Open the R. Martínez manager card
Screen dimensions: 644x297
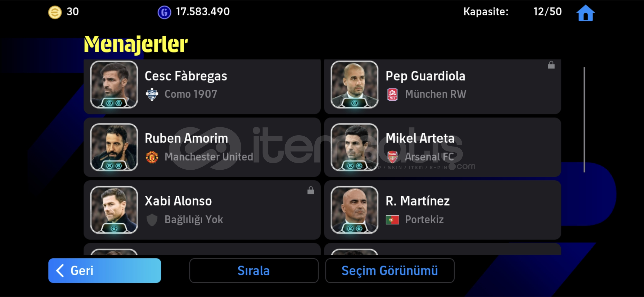coord(443,210)
